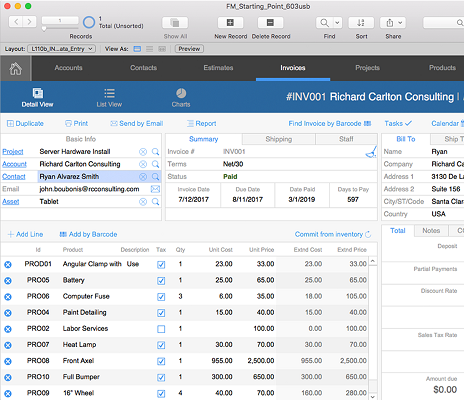Open the Contacts section
This screenshot has width=464, height=400.
tap(143, 68)
